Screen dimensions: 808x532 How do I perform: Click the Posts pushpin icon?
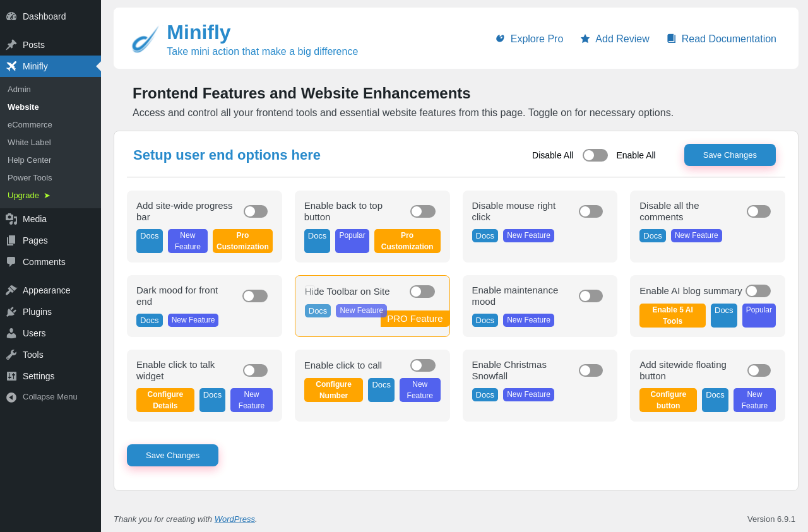click(11, 45)
